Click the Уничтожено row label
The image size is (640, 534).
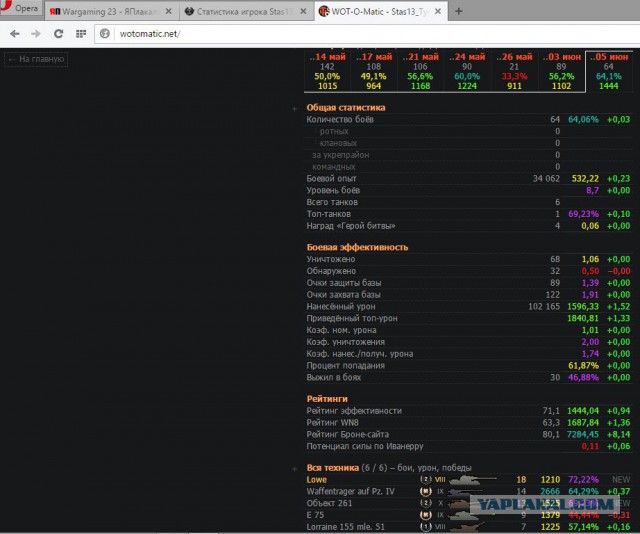(x=331, y=259)
